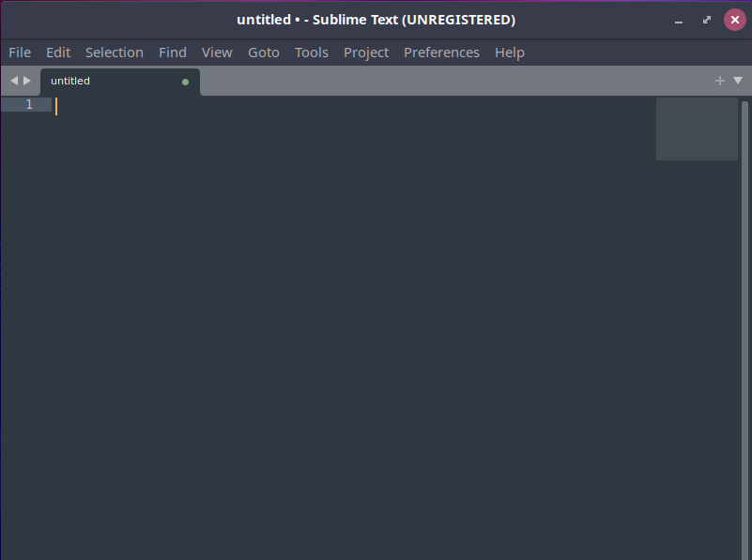Viewport: 752px width, 560px height.
Task: Add a new tab with plus icon
Action: click(x=719, y=81)
